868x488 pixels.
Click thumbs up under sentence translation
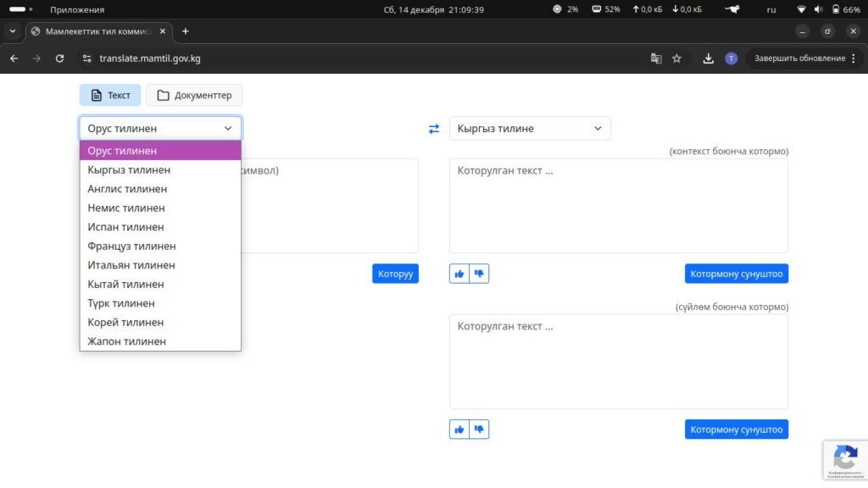pos(459,430)
